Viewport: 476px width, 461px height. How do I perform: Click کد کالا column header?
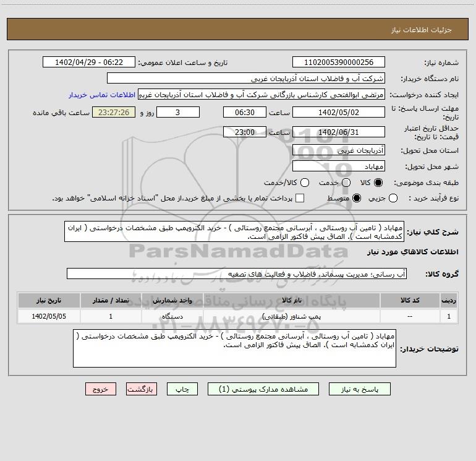click(410, 300)
